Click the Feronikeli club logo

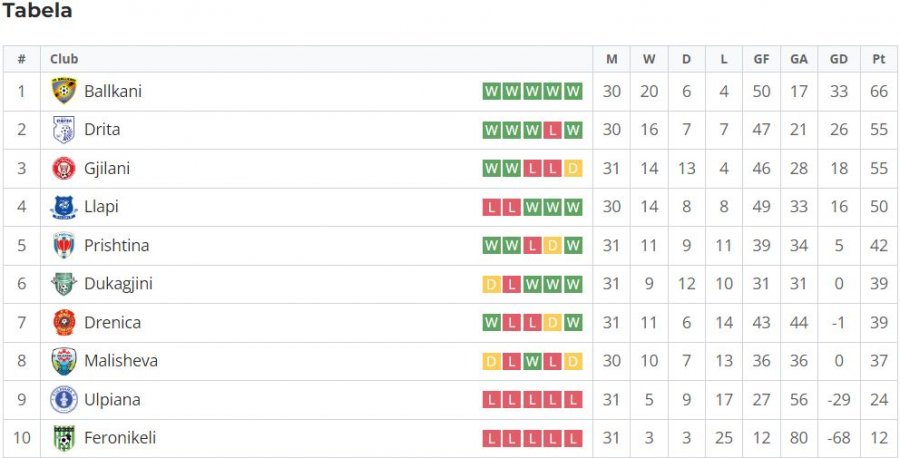point(64,438)
